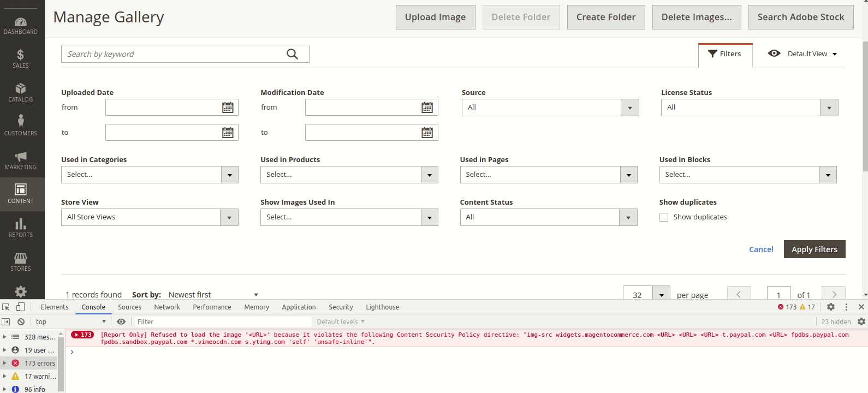
Task: Switch to the Elements tab
Action: click(55, 307)
